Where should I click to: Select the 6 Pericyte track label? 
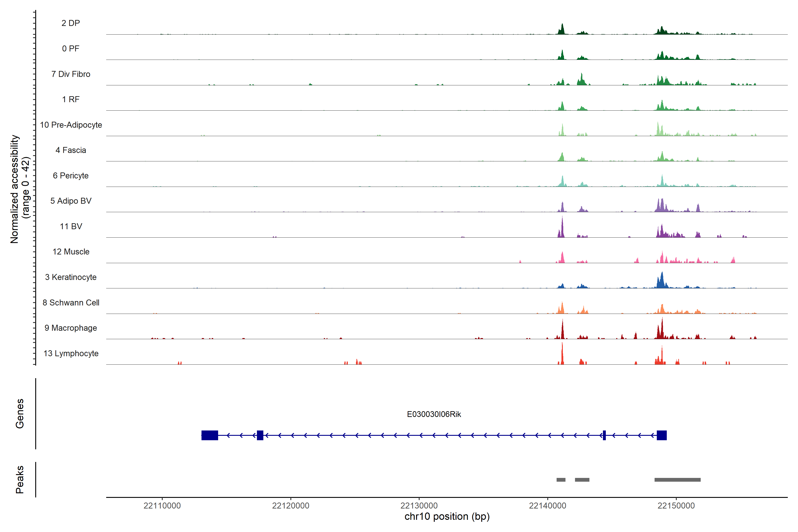(70, 175)
